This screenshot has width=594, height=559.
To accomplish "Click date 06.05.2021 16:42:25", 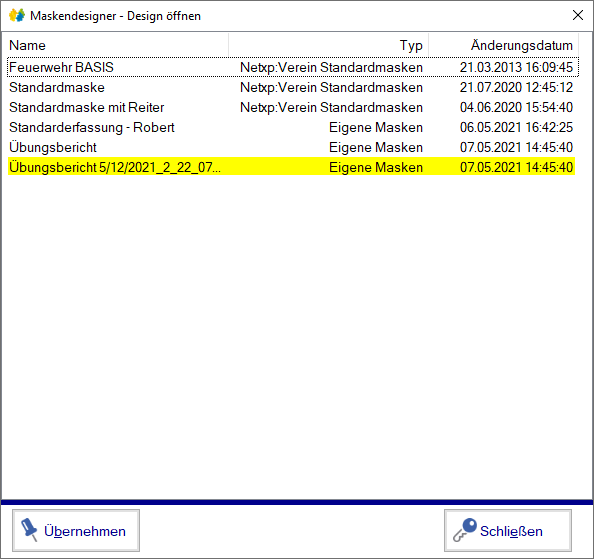I will [x=516, y=128].
